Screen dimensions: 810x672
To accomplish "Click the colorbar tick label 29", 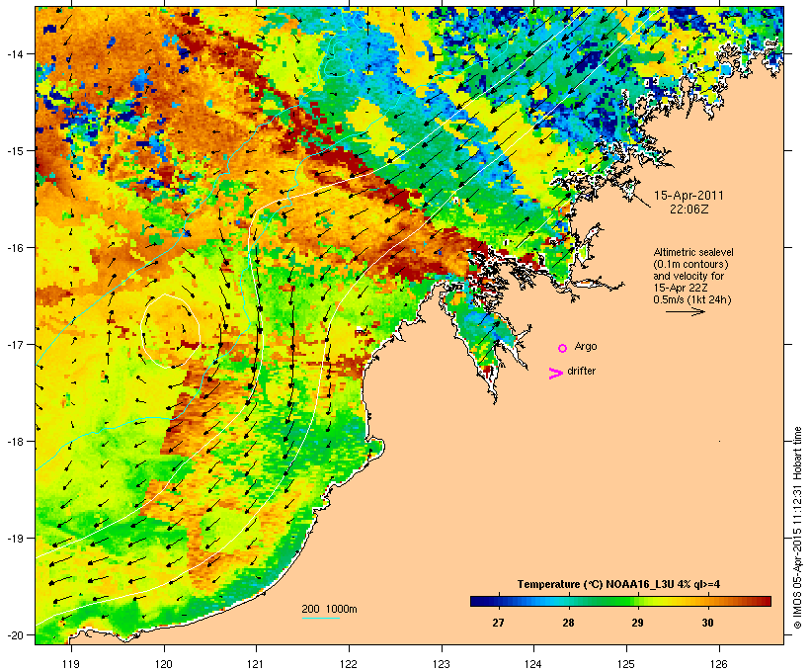I will [637, 623].
